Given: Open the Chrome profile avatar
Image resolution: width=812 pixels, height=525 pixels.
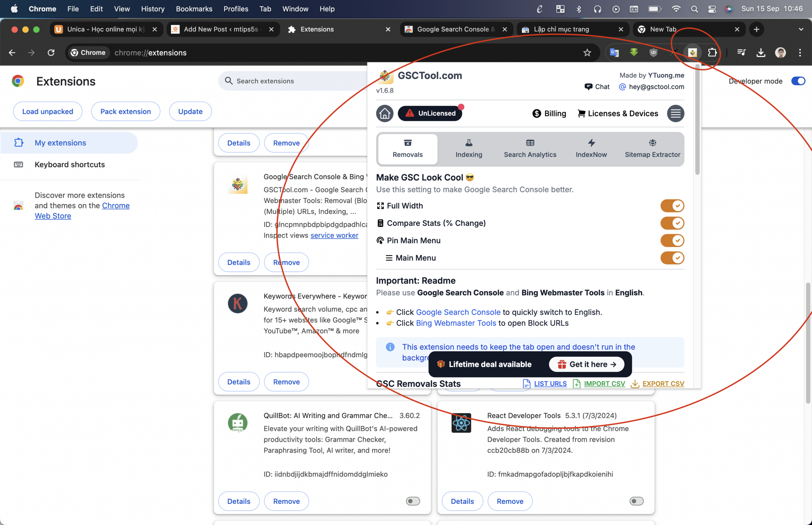Looking at the screenshot, I should 780,53.
